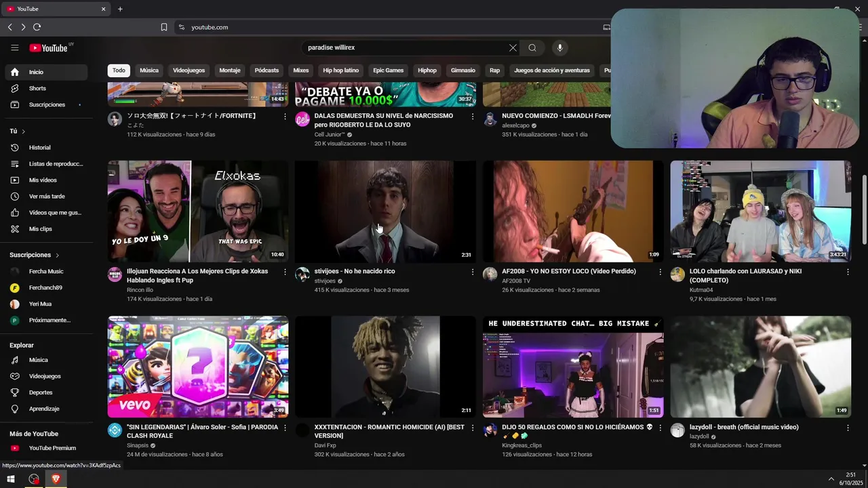
Task: Select the Todo filter chip
Action: click(119, 70)
